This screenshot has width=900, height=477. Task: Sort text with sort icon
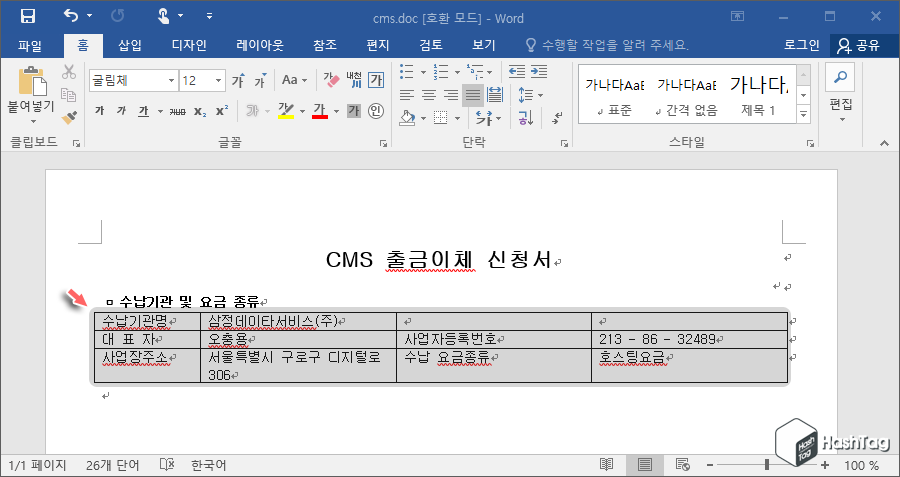click(526, 118)
